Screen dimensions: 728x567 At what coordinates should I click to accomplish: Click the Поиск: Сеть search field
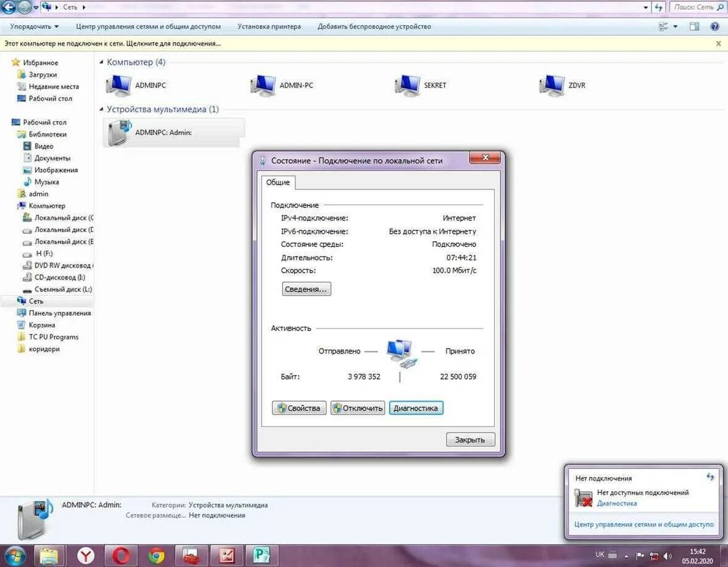pyautogui.click(x=693, y=7)
